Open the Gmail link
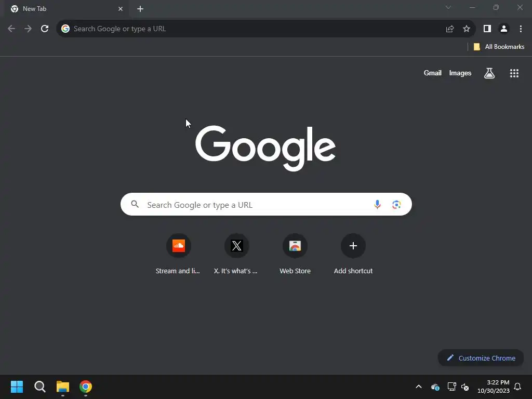The height and width of the screenshot is (399, 532). point(433,73)
